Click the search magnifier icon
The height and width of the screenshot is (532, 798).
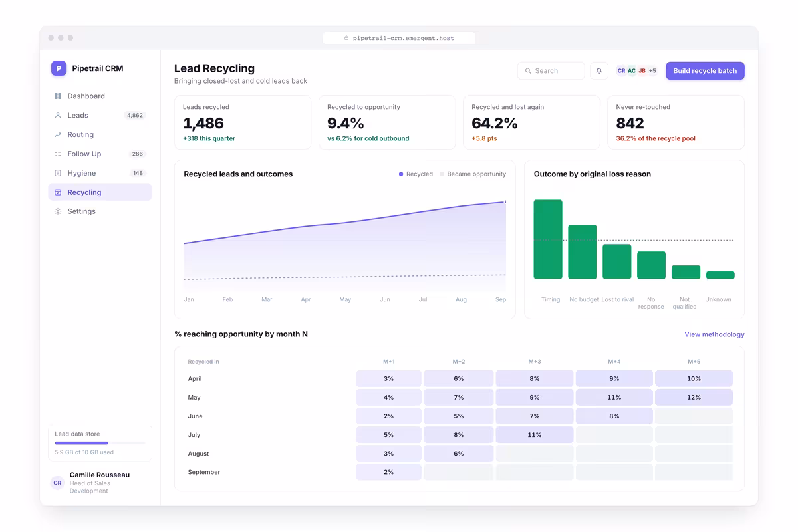click(x=528, y=71)
